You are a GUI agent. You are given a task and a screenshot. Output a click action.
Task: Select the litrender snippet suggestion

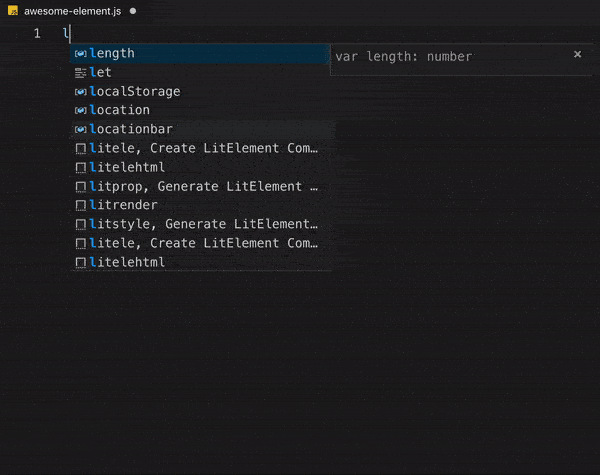[x=124, y=205]
